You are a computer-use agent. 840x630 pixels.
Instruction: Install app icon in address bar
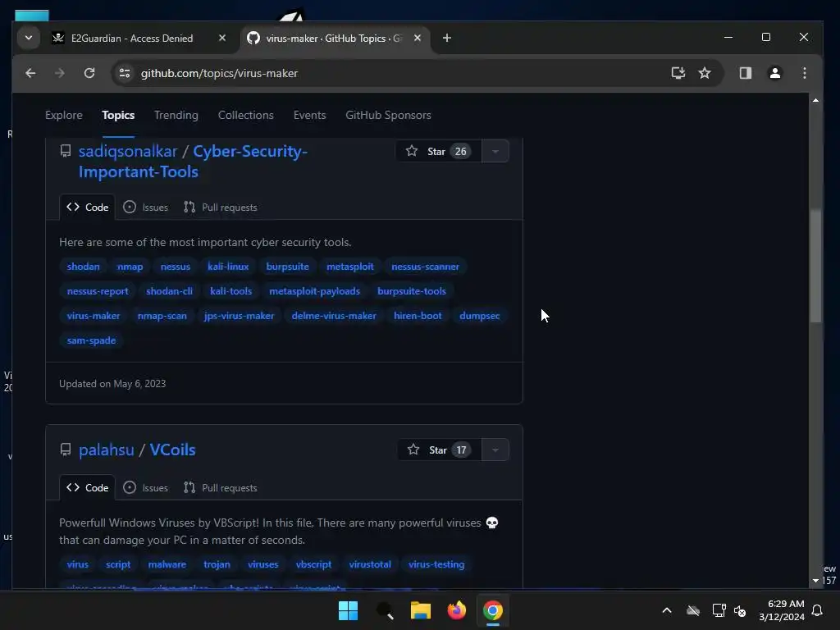tap(678, 73)
